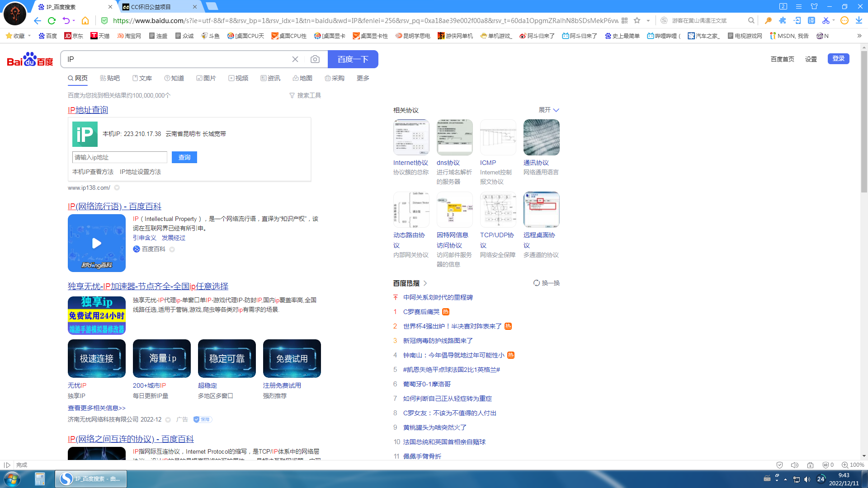
Task: Toggle the input method keyboard icon in tray
Action: [x=767, y=479]
